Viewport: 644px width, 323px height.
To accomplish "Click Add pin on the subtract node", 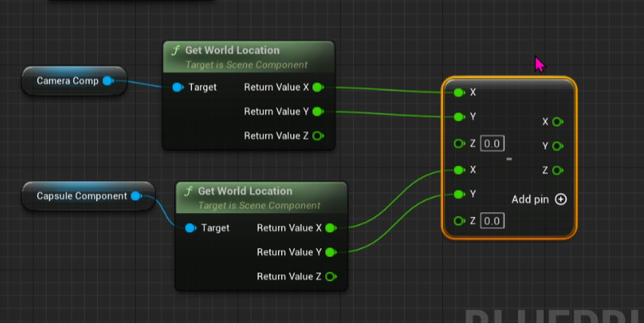I will click(539, 199).
